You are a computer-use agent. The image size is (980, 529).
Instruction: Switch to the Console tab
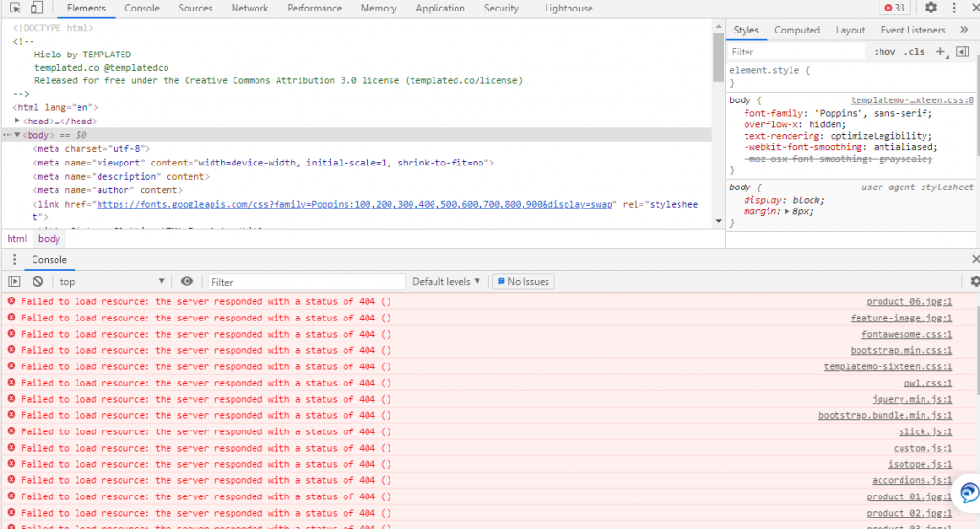click(x=142, y=8)
